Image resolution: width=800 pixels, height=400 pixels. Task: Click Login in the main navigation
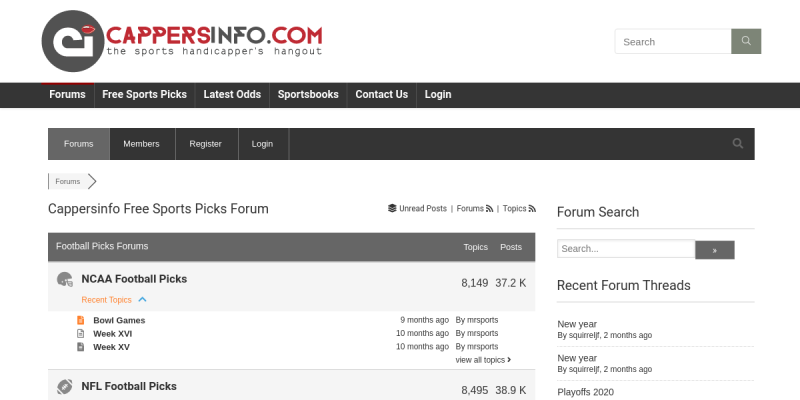pyautogui.click(x=438, y=94)
